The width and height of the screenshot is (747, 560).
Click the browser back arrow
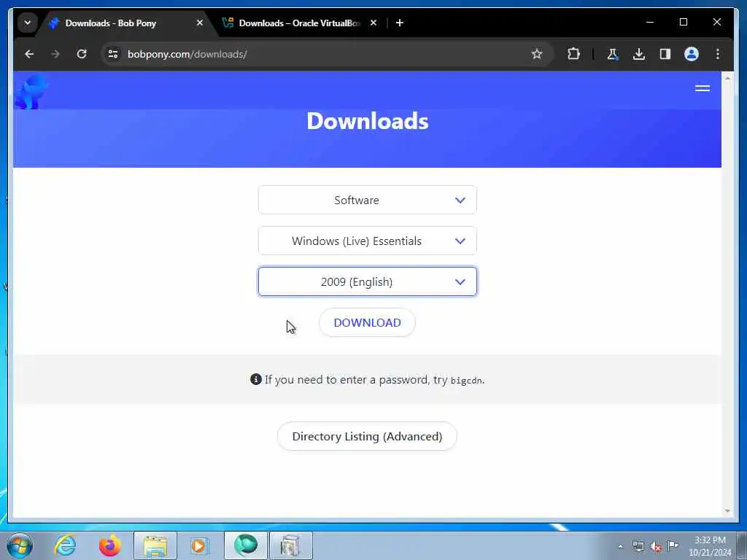(x=29, y=54)
